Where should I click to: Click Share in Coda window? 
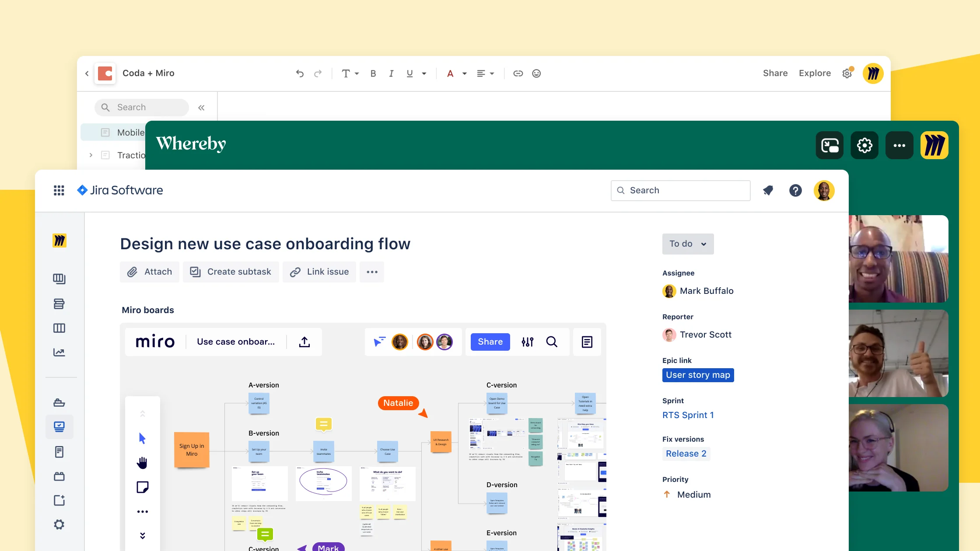pos(775,73)
